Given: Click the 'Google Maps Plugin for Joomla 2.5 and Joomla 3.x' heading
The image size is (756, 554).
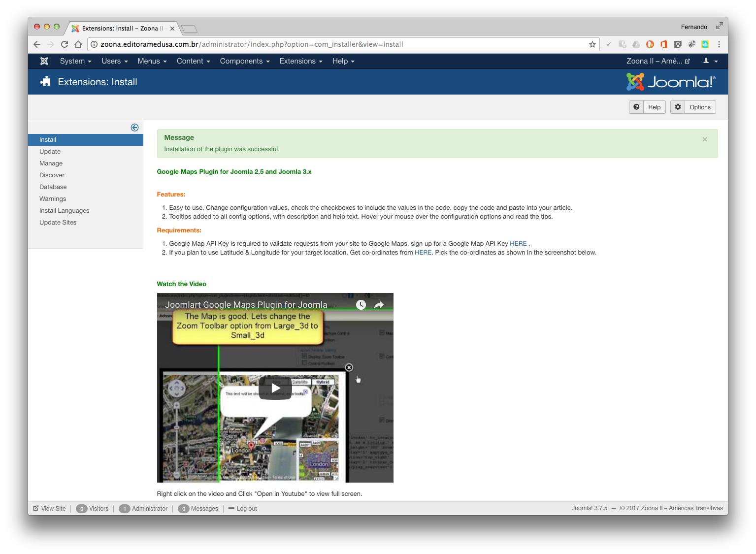Looking at the screenshot, I should pos(234,172).
